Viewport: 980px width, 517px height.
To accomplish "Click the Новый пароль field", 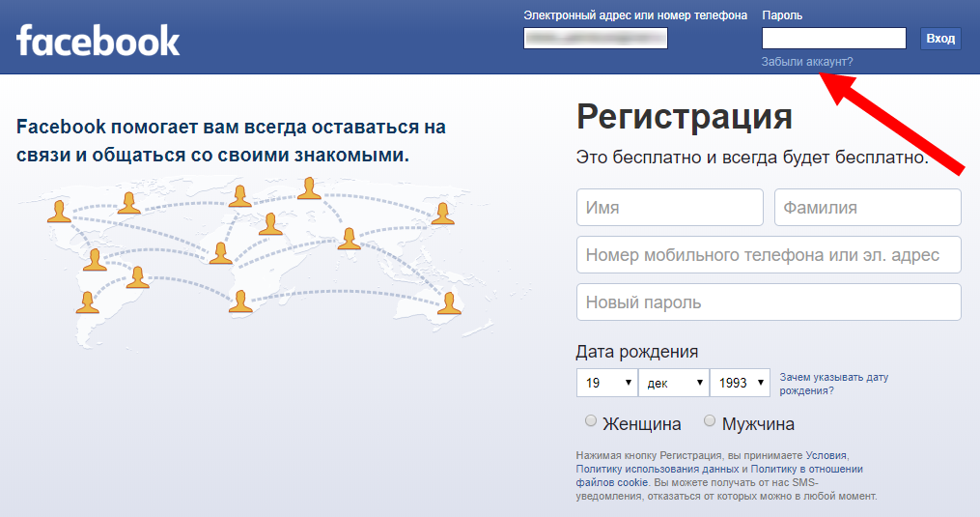I will pos(769,302).
